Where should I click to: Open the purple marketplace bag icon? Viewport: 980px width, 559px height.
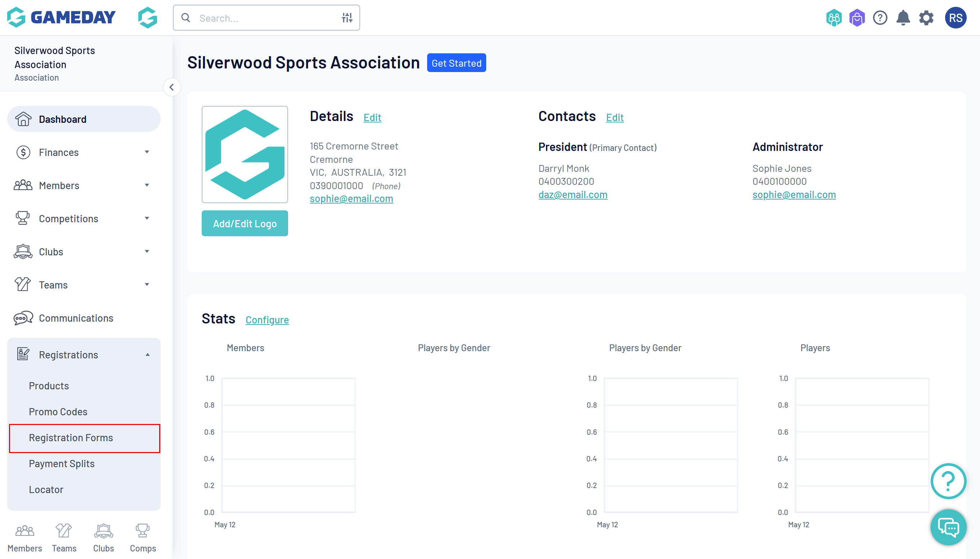[x=856, y=18]
